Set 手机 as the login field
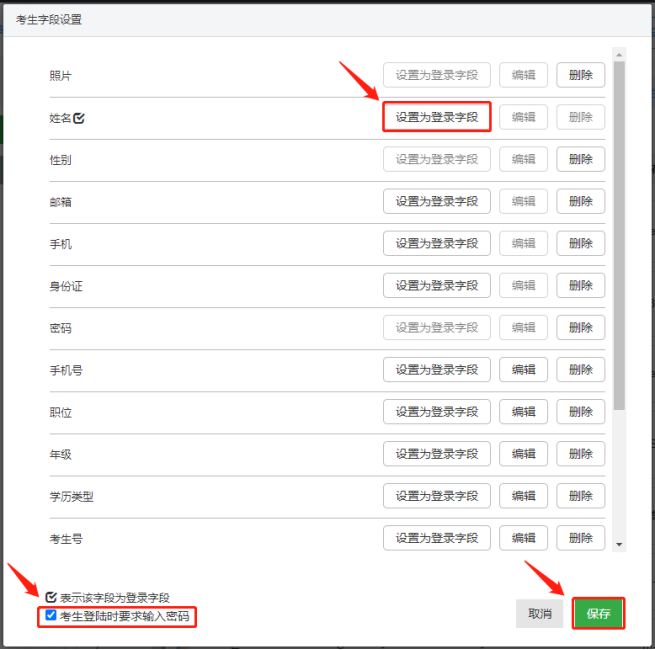Viewport: 655px width, 650px height. tap(437, 244)
